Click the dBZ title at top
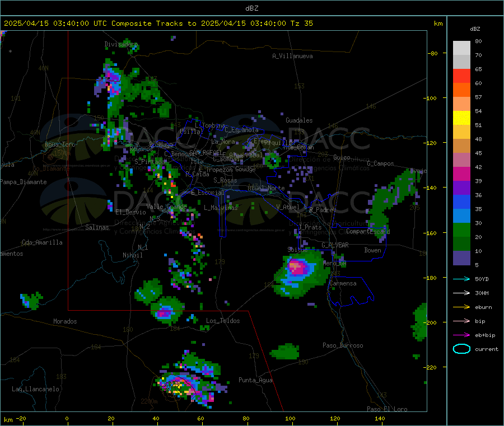 coord(251,8)
